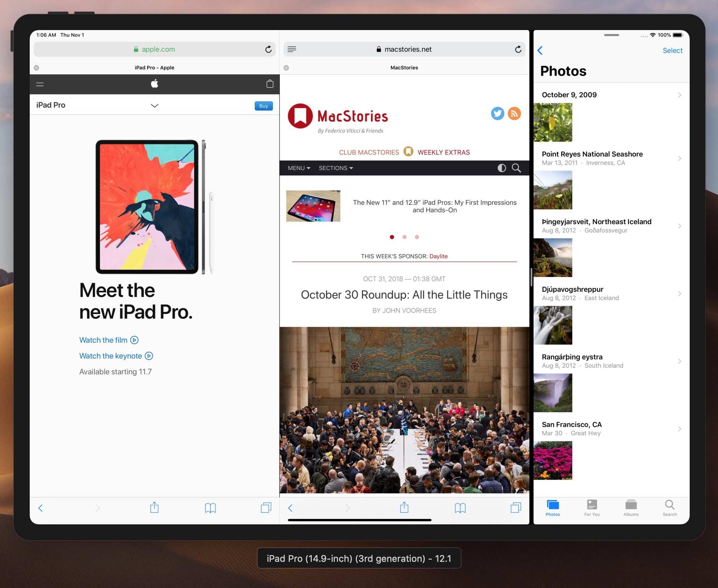Grab the Slide Over handle atop Photos
Image resolution: width=718 pixels, height=588 pixels.
point(611,35)
